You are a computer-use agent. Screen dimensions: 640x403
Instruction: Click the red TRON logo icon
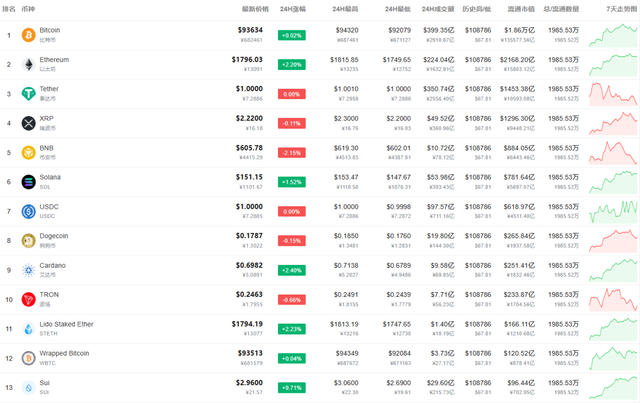point(29,300)
